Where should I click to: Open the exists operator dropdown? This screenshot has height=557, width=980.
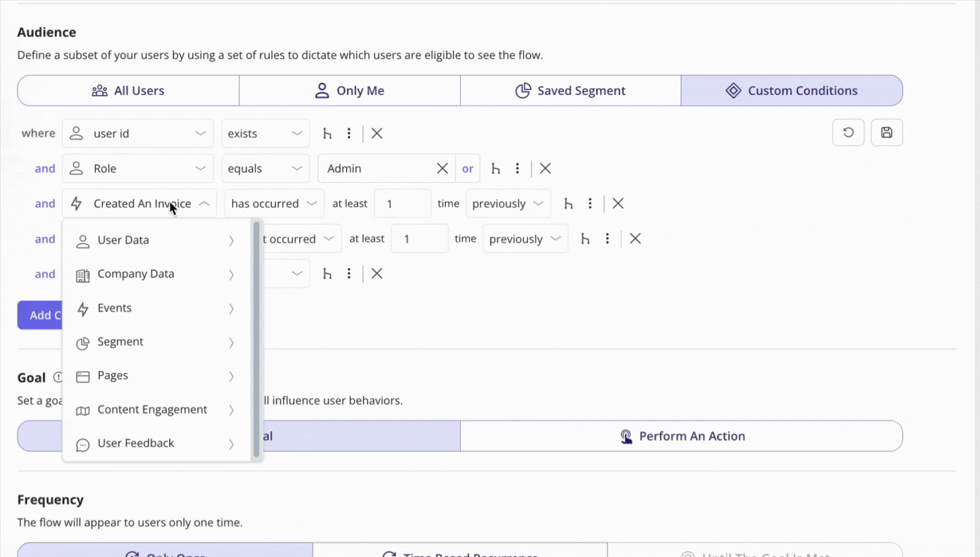[265, 133]
